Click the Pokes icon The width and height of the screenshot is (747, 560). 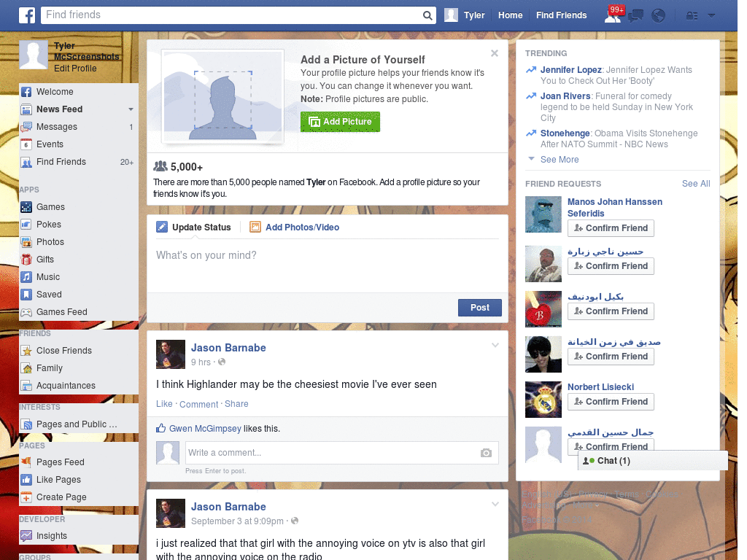tap(26, 225)
